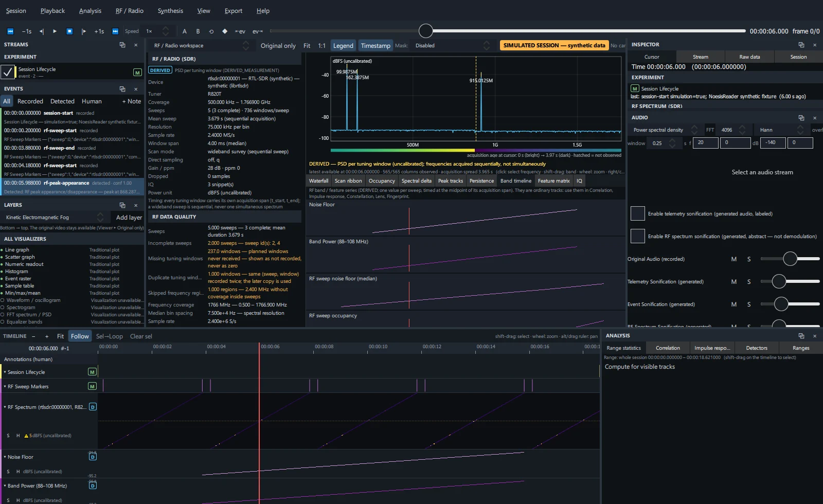Enable telemetry sonification checkbox
This screenshot has width=823, height=504.
coord(638,213)
